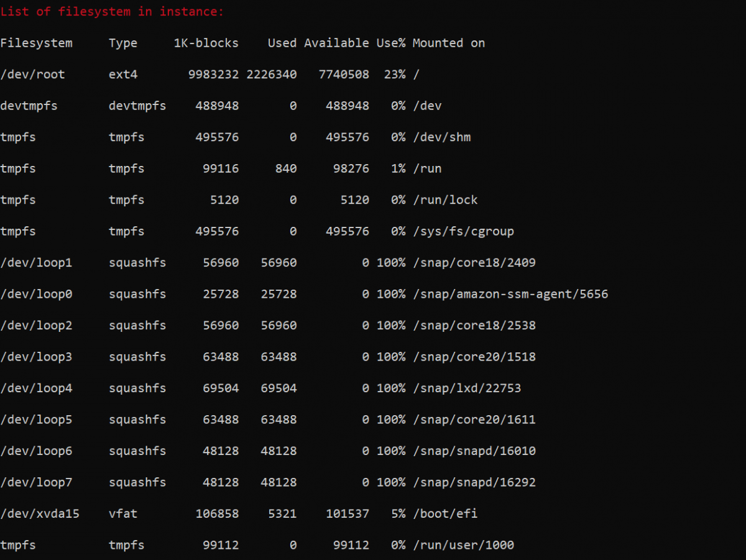746x560 pixels.
Task: Select the '/dev/loop4' device entry
Action: tap(36, 388)
